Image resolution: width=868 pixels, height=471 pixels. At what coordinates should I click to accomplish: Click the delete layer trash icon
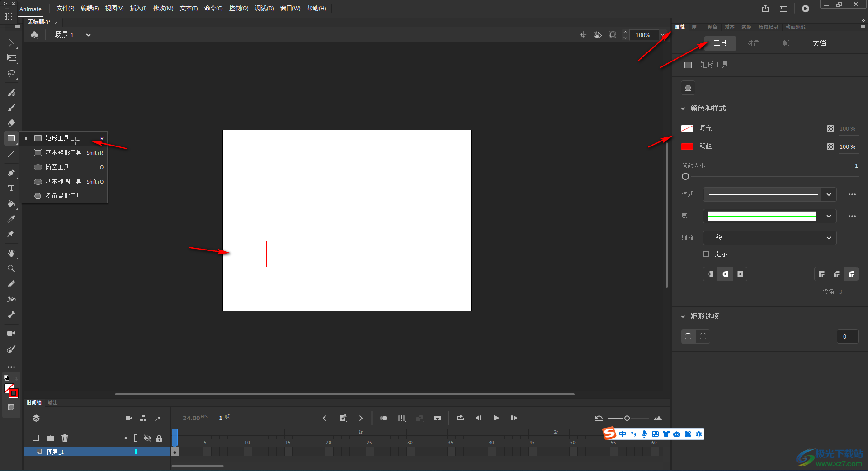coord(65,438)
